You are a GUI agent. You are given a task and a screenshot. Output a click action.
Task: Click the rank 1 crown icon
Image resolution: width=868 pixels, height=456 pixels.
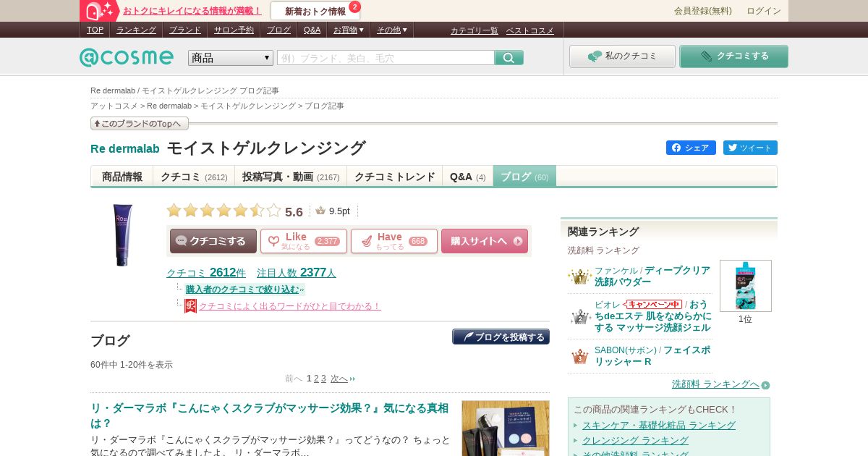coord(580,276)
